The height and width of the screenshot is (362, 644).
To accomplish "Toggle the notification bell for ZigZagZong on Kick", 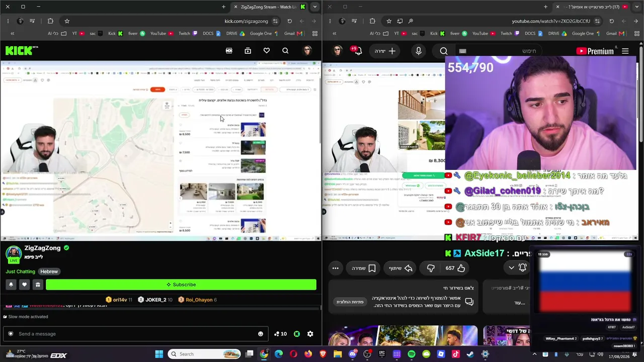I will pyautogui.click(x=11, y=285).
